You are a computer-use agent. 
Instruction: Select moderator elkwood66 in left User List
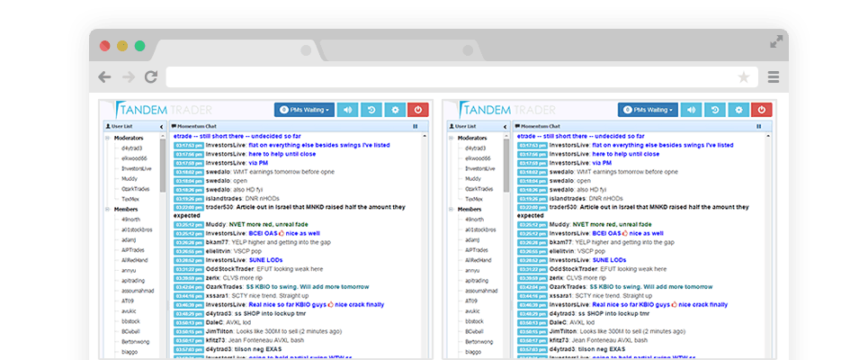pos(135,158)
